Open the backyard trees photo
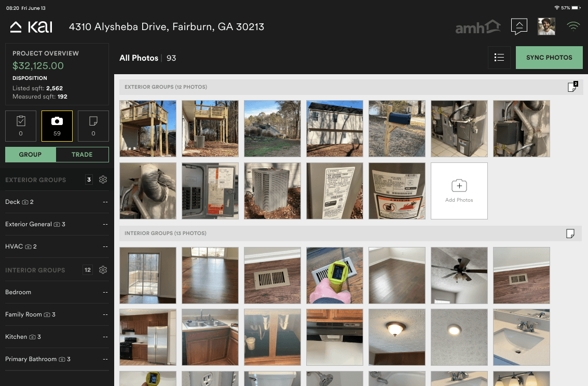588x386 pixels. [272, 129]
